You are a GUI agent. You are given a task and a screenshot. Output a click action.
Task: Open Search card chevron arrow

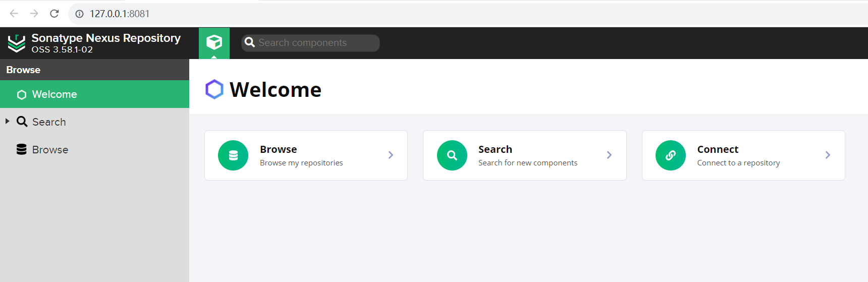click(x=609, y=155)
